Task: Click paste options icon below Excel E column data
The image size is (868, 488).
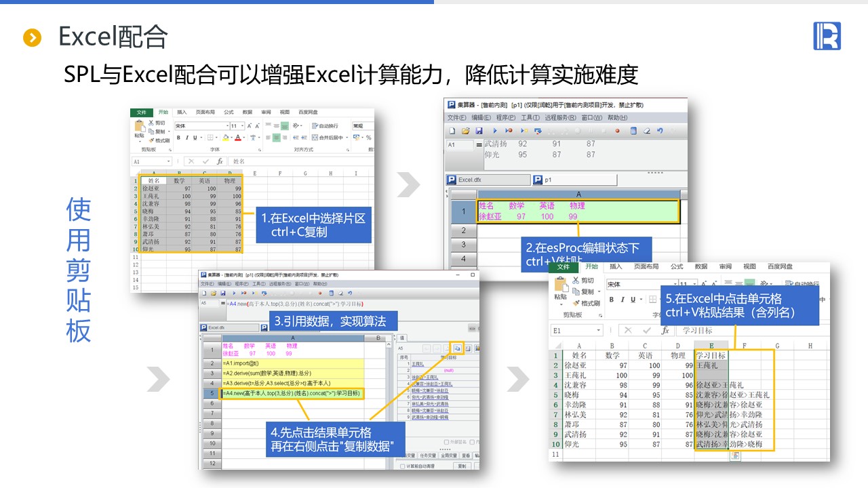Action: [x=736, y=455]
